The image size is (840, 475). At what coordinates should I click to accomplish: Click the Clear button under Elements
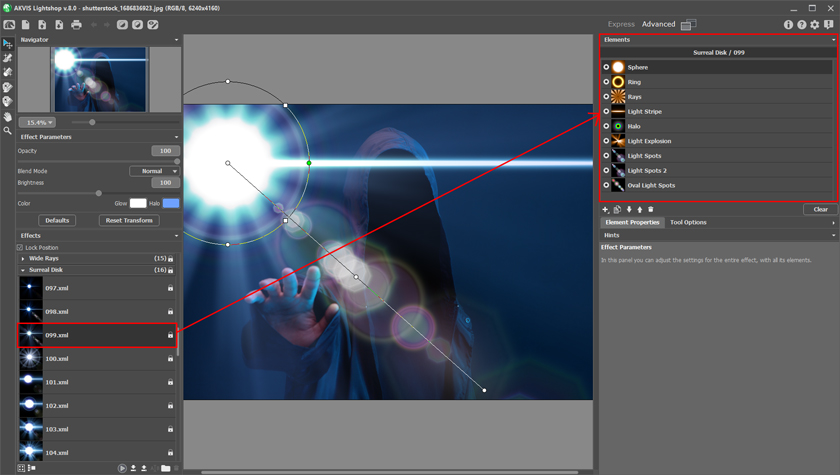click(820, 209)
